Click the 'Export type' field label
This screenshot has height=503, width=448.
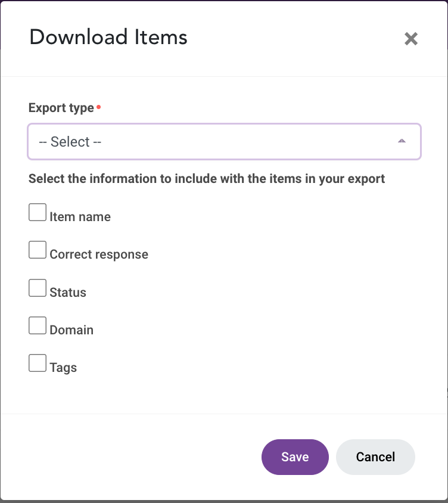pos(61,108)
